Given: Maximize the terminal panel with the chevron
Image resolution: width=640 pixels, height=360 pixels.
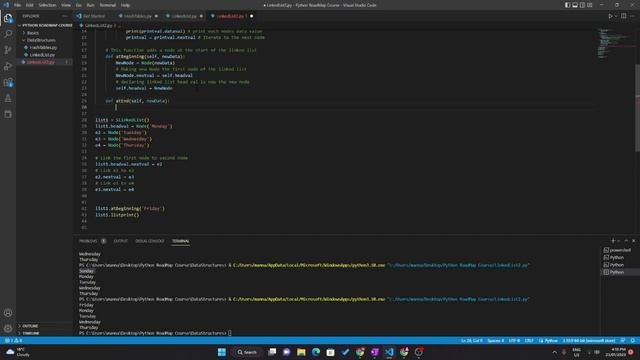Looking at the screenshot, I should [626, 241].
